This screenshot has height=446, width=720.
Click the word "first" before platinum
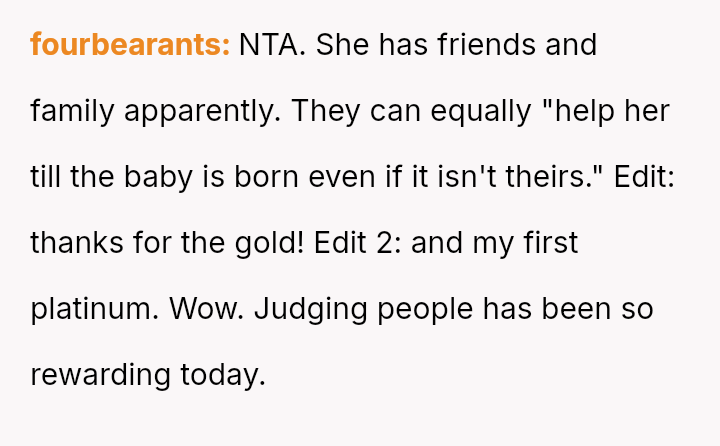point(549,243)
